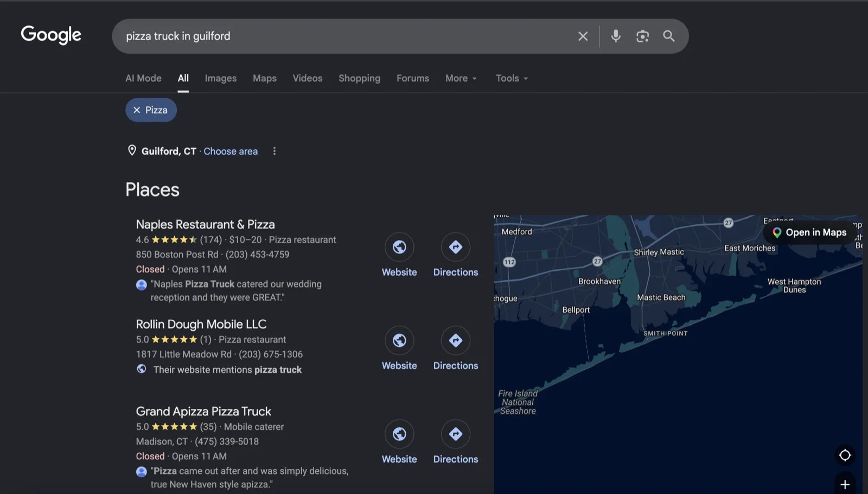868x494 pixels.
Task: Click the Places heading
Action: tap(152, 189)
